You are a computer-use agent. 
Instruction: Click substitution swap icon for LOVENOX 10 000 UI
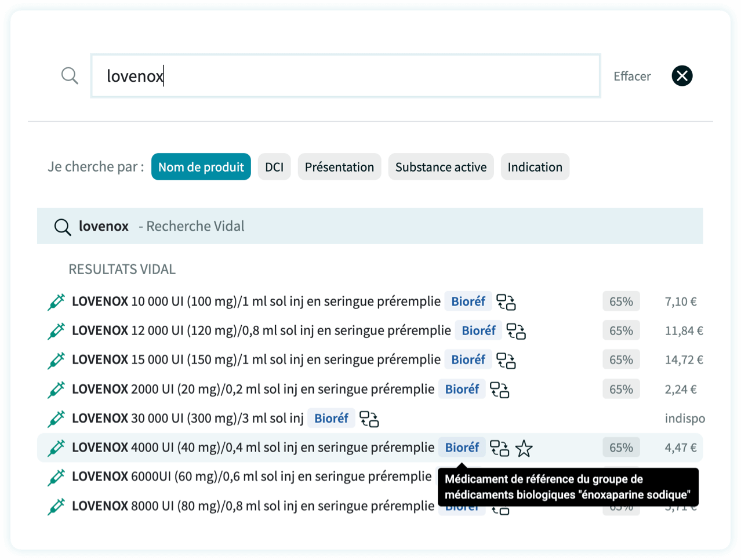click(x=506, y=302)
